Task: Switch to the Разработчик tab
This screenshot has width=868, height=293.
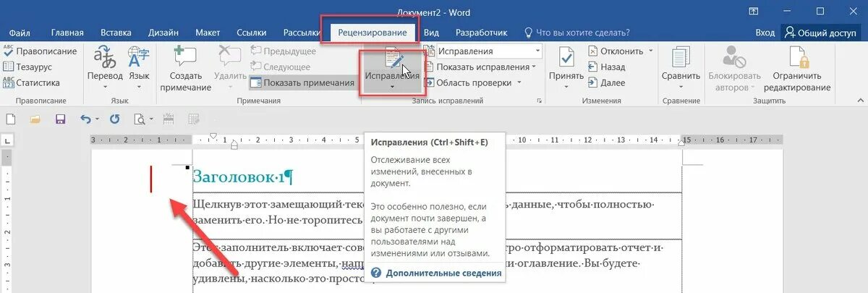Action: pos(482,33)
